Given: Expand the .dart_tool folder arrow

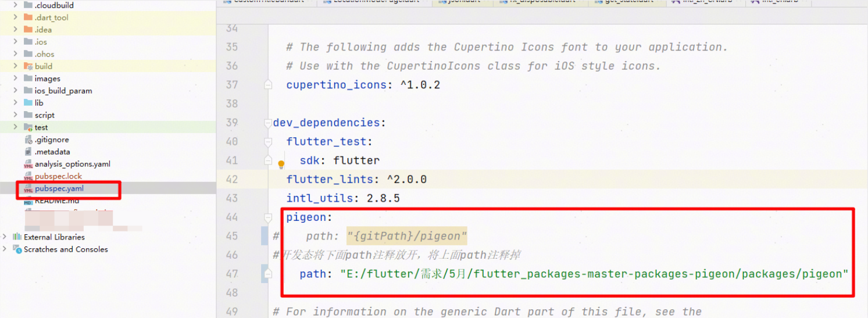Looking at the screenshot, I should pyautogui.click(x=16, y=17).
